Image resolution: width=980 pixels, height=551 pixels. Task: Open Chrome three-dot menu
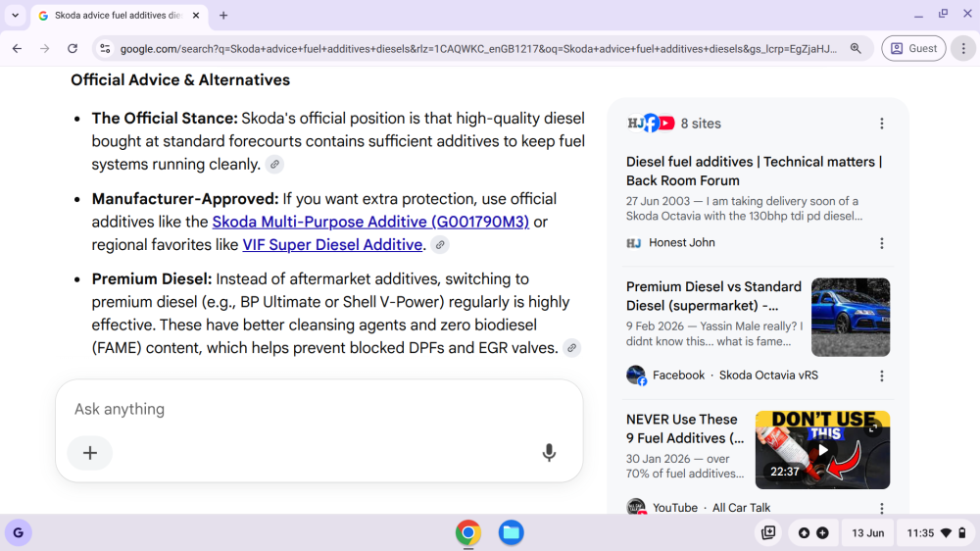click(x=963, y=48)
